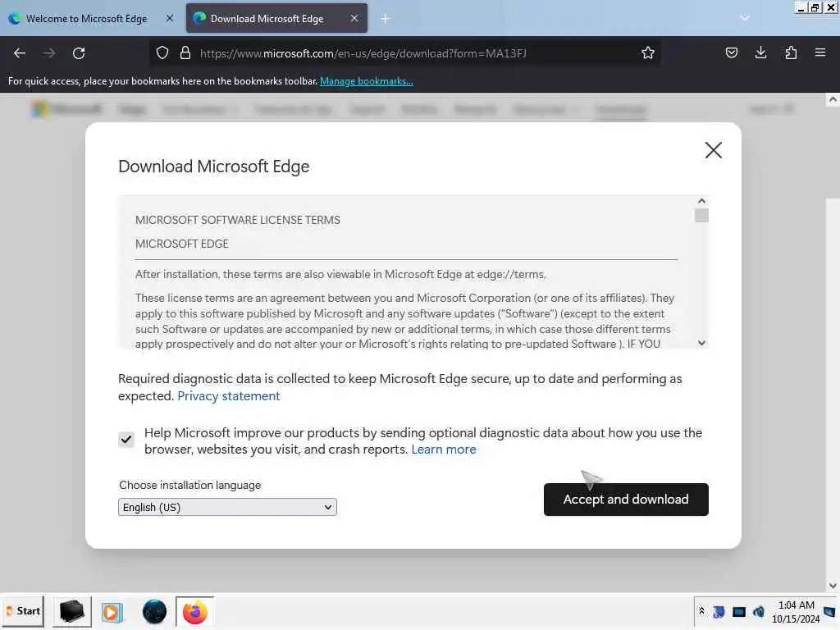Uncheck the optional diagnostic data checkbox
The height and width of the screenshot is (630, 840).
[126, 440]
